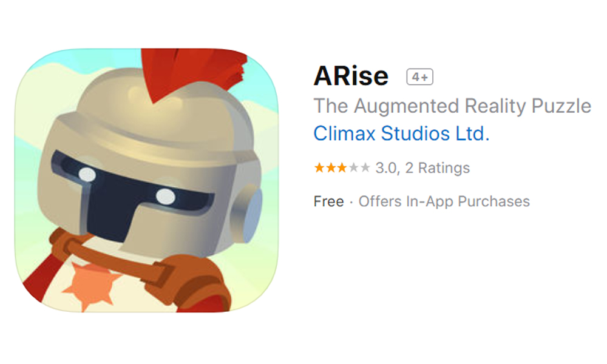The height and width of the screenshot is (364, 607).
Task: Select the ARise app title
Action: [351, 76]
